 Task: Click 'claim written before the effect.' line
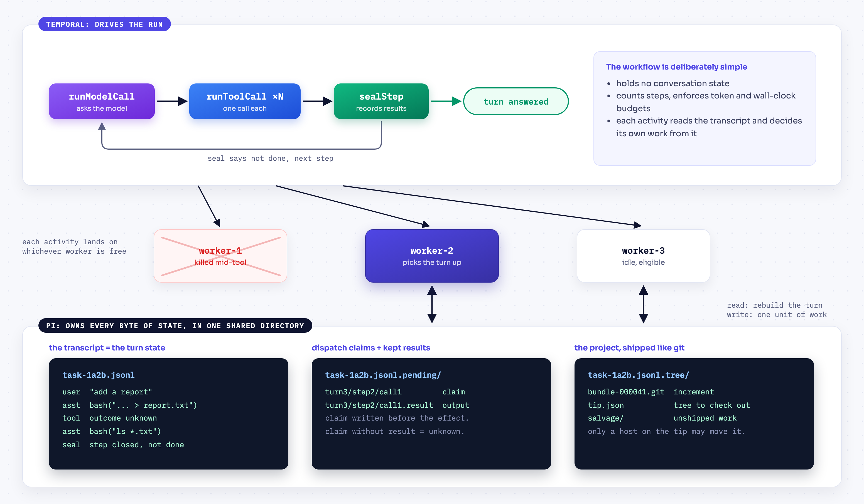[x=397, y=418]
